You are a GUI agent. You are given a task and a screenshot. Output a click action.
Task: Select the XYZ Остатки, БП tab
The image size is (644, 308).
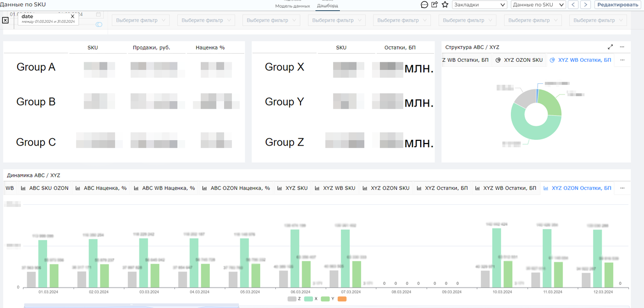[x=442, y=188]
